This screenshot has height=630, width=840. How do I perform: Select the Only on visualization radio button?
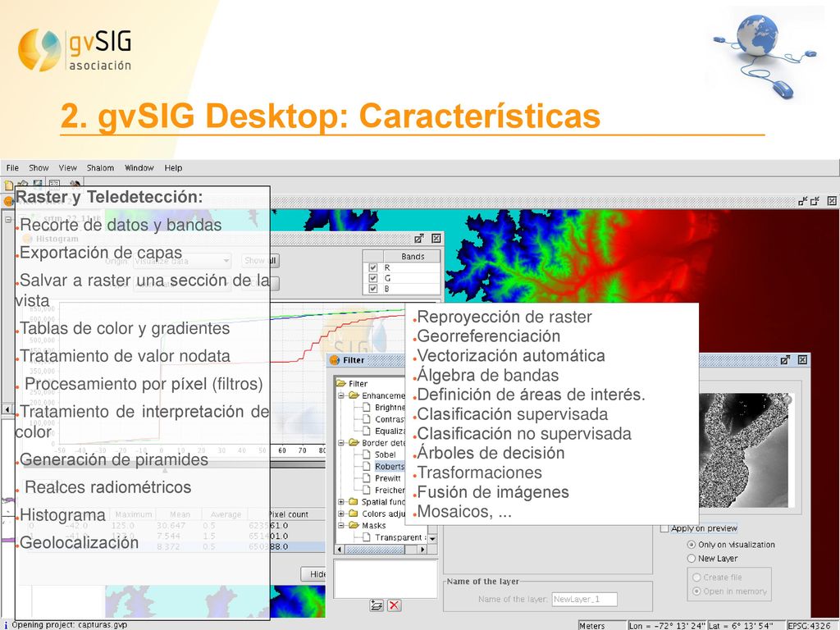(x=692, y=545)
